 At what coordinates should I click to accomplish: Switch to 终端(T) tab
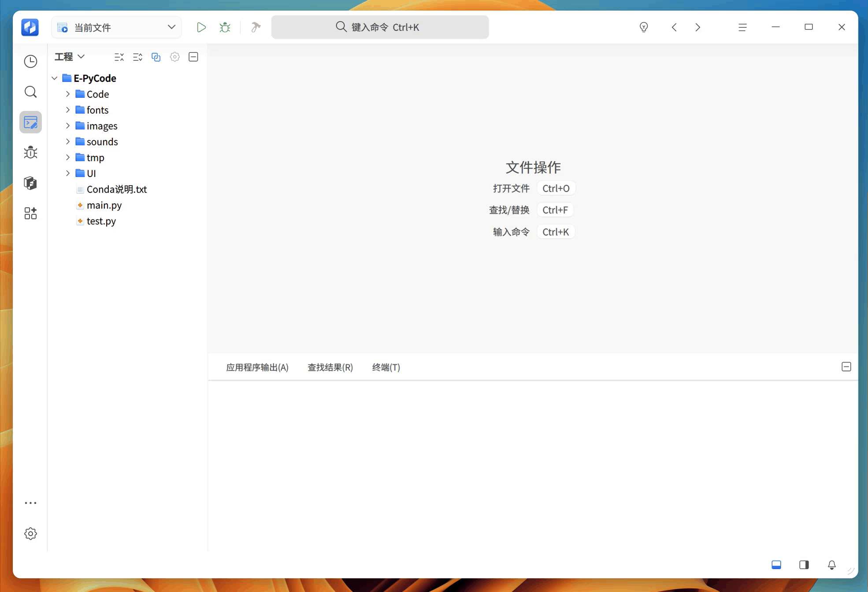[x=386, y=367]
